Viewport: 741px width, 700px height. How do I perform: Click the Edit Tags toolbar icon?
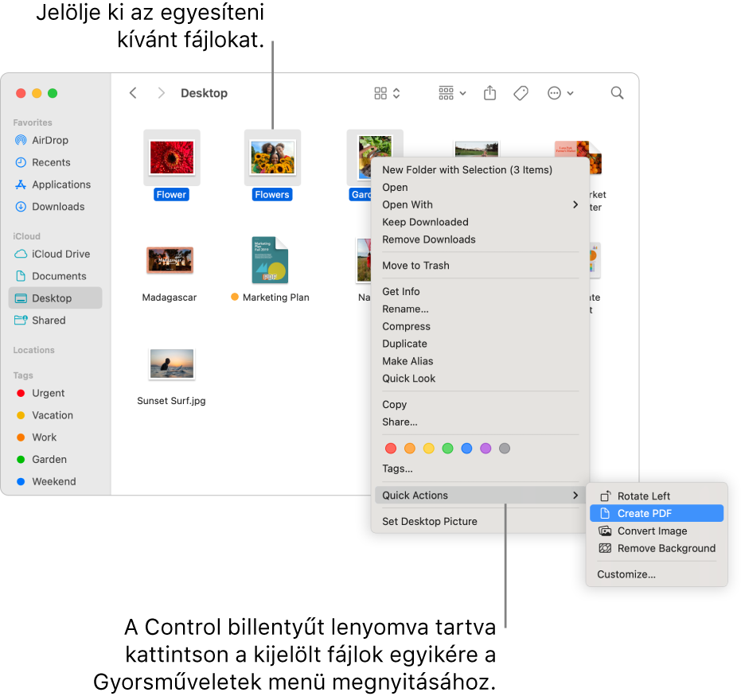click(521, 93)
